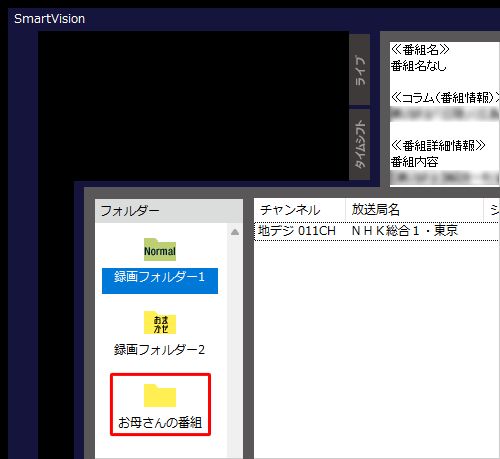
Task: Click the 番組名なし program info text
Action: click(419, 66)
